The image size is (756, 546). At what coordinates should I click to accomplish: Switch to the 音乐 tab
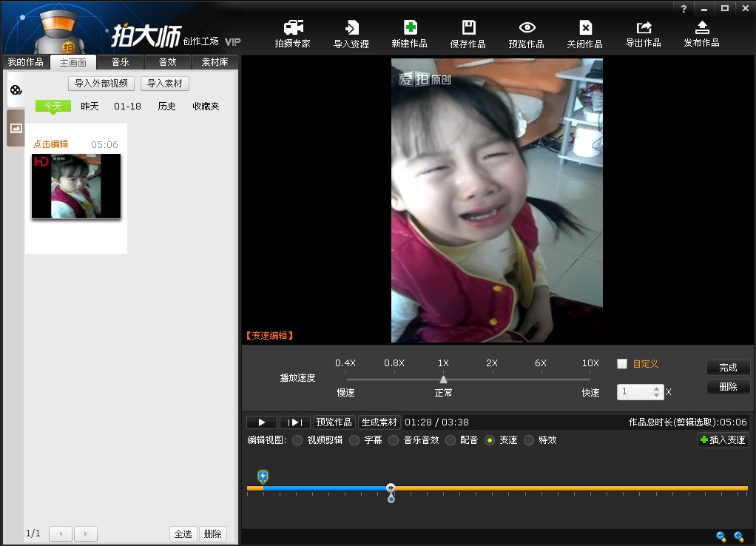(120, 62)
